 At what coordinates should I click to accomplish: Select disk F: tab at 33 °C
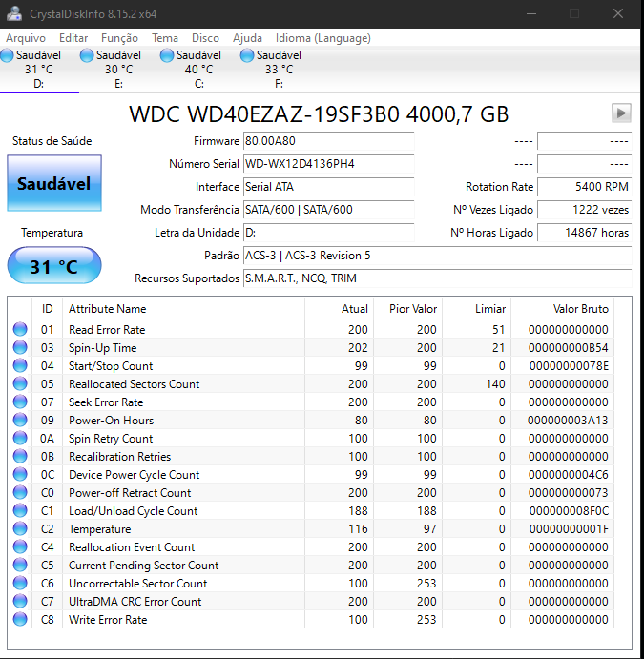click(279, 69)
